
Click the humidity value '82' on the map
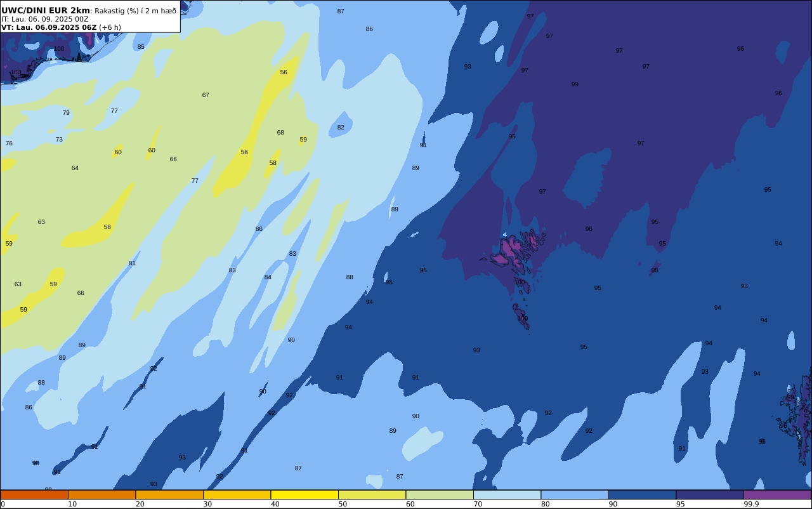(341, 128)
